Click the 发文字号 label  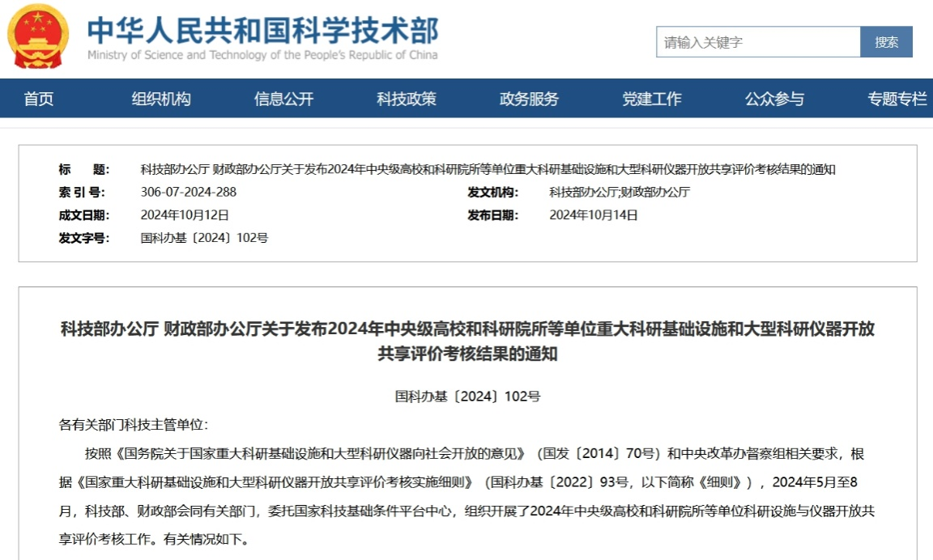tap(84, 238)
